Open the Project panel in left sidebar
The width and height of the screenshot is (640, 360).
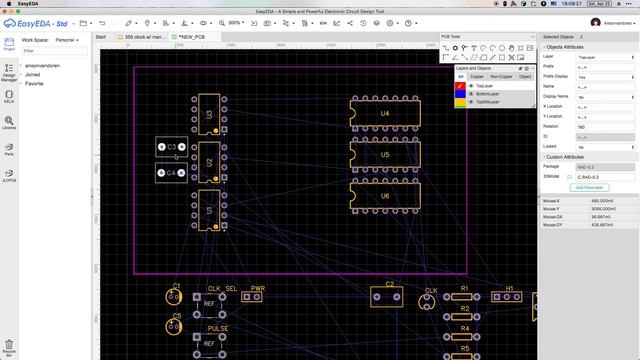pyautogui.click(x=9, y=44)
